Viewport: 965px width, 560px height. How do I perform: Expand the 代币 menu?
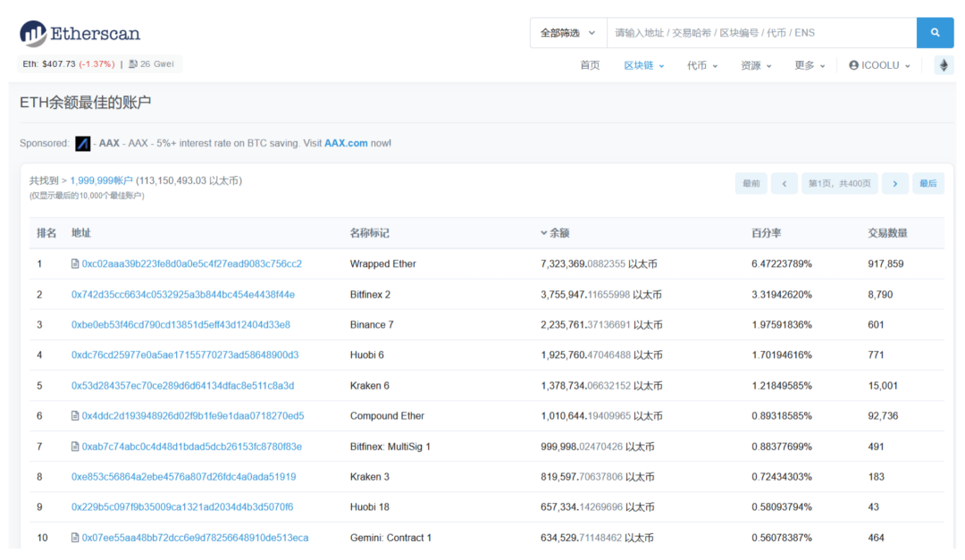pos(702,65)
